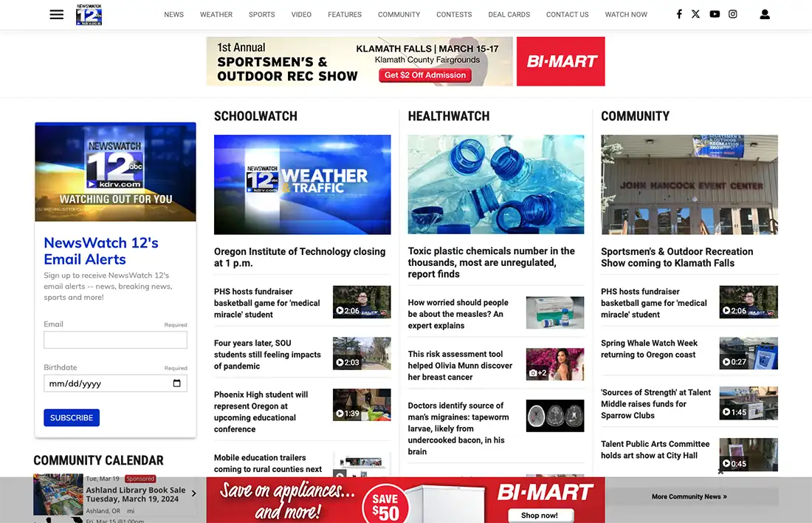This screenshot has width=812, height=523.
Task: Click the Bi-Mart red logo ad
Action: 561,61
